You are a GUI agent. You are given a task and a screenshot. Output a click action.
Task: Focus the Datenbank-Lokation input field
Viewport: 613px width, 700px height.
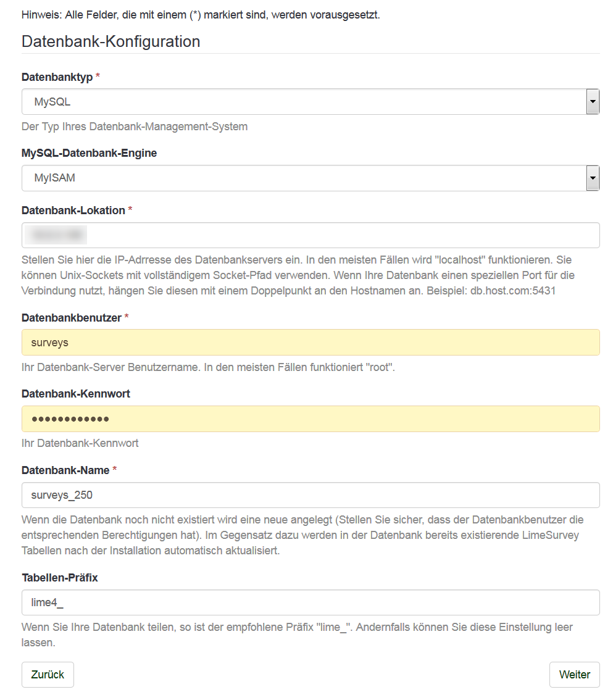tap(311, 235)
